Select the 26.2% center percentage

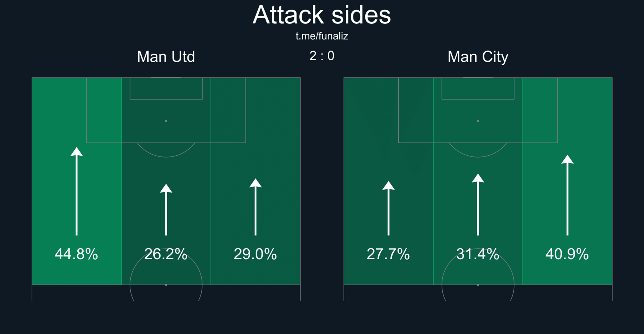click(x=166, y=254)
